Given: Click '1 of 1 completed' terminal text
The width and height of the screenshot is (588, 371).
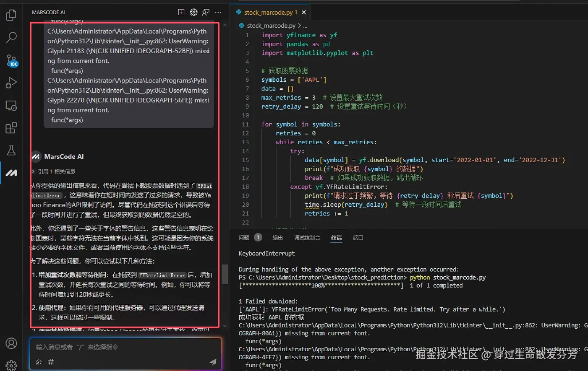Looking at the screenshot, I should (x=436, y=285).
